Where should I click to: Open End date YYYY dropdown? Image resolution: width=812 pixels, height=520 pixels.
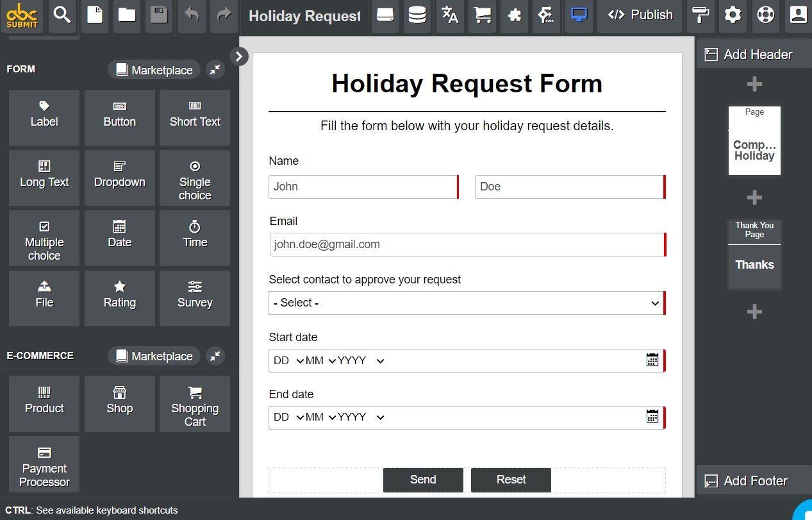(361, 417)
